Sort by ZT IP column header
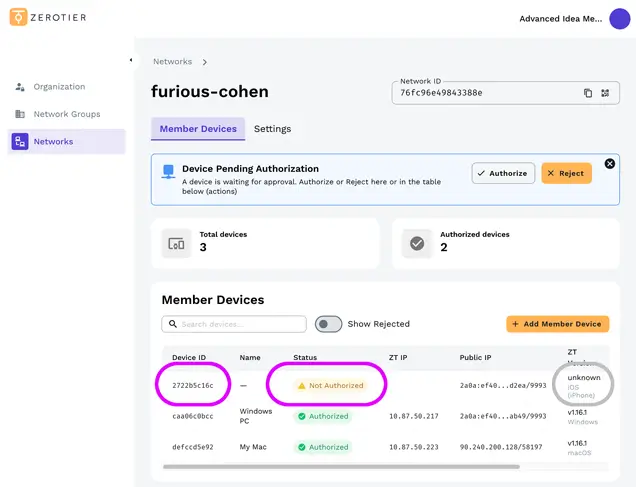Viewport: 636px width, 487px height. pos(398,357)
